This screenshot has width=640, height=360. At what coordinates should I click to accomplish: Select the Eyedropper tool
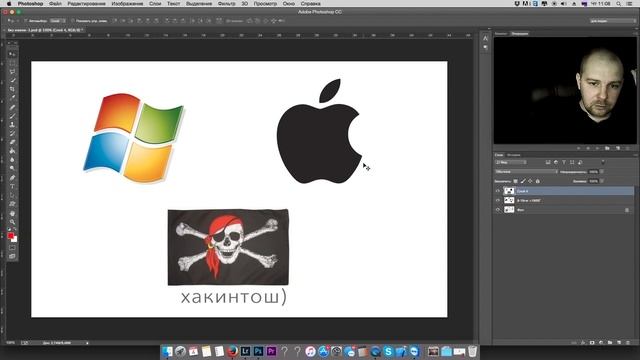click(x=12, y=97)
